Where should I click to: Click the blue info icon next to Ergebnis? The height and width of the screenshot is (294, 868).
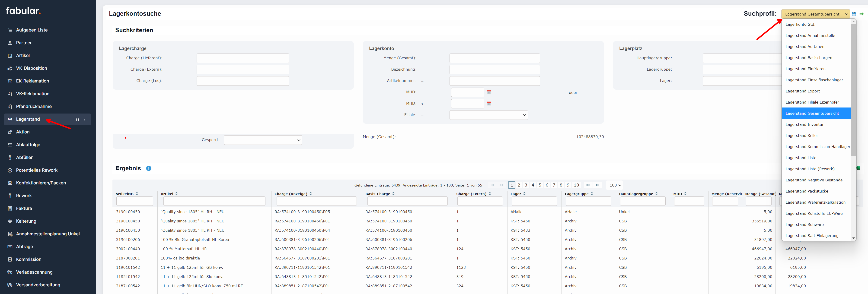[x=149, y=168]
